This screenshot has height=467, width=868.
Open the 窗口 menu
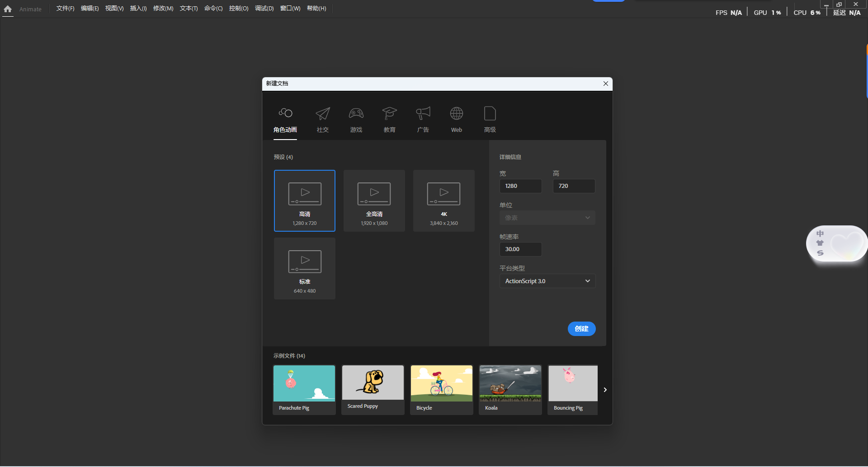(290, 8)
